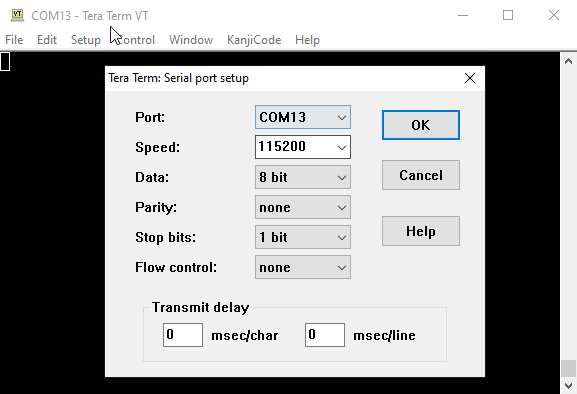This screenshot has width=577, height=394.
Task: Open the Port dropdown showing COM13
Action: (x=303, y=117)
